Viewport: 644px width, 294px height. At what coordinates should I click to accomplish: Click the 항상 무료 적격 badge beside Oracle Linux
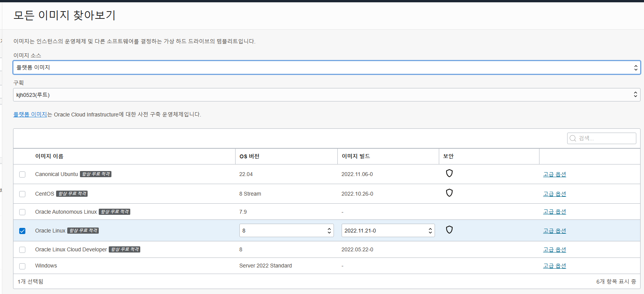point(83,231)
